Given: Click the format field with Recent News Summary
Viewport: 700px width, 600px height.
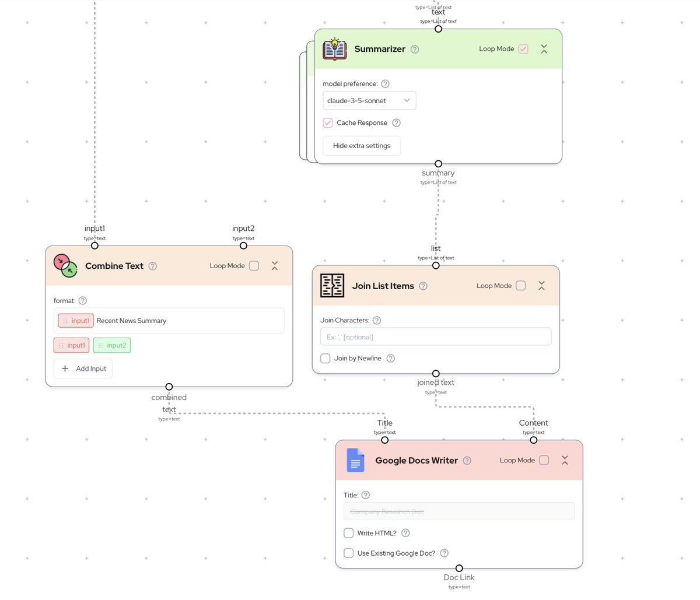Looking at the screenshot, I should pyautogui.click(x=169, y=321).
